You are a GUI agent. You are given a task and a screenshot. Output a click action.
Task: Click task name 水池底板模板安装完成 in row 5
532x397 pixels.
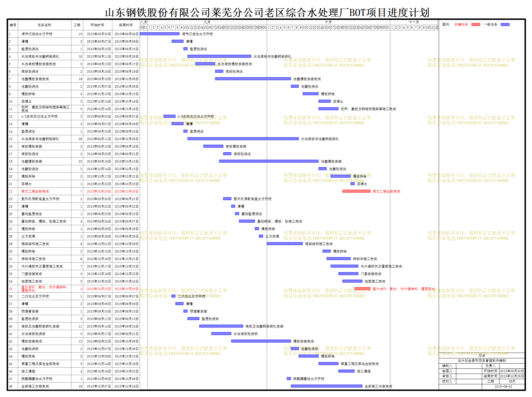pos(39,64)
